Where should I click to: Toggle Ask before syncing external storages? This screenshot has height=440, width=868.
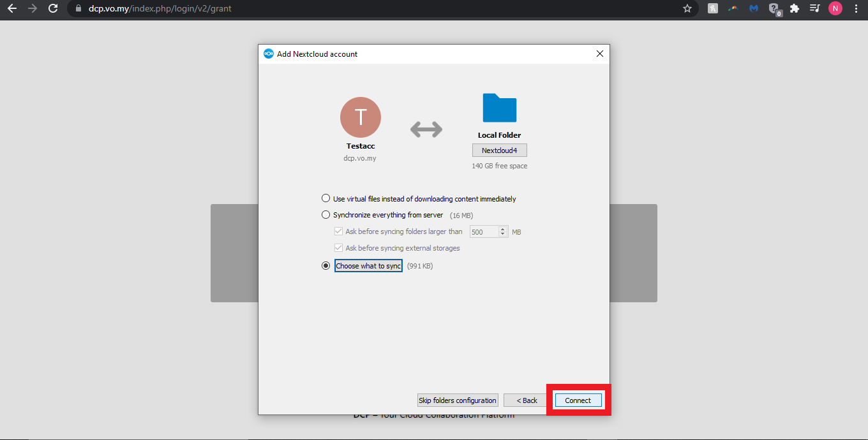(x=339, y=248)
